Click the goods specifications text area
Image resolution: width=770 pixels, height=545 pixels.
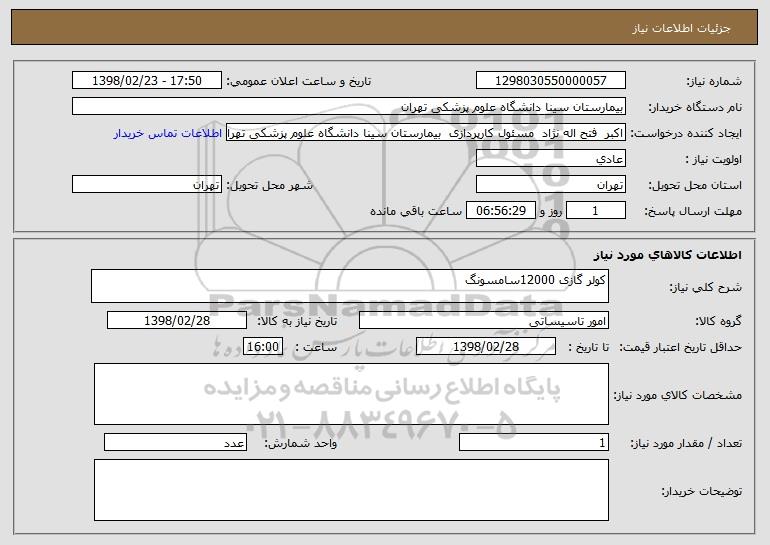[351, 394]
